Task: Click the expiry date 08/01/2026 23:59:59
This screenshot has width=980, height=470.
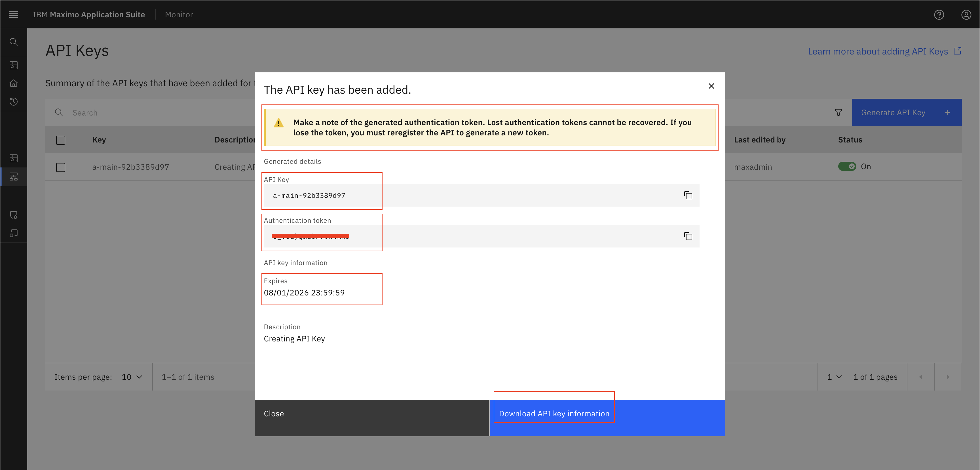Action: point(304,293)
